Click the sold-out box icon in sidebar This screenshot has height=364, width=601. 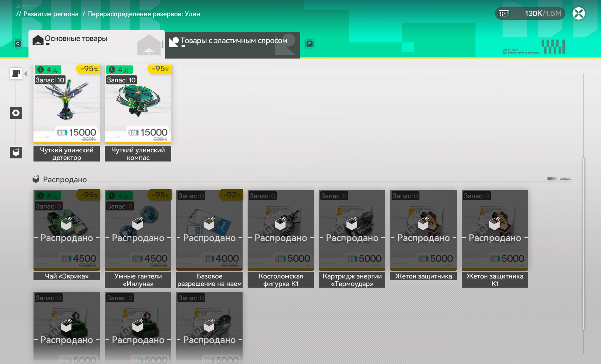coord(16,152)
